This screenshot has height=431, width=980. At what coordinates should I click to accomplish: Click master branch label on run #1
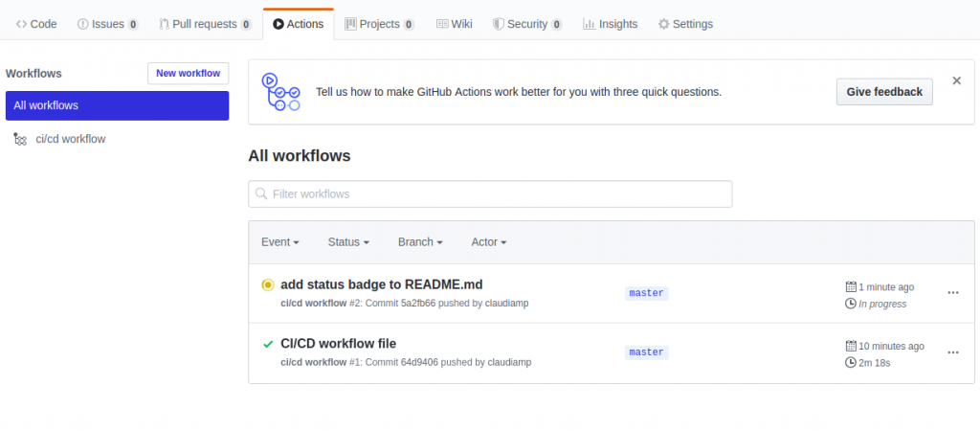[646, 352]
